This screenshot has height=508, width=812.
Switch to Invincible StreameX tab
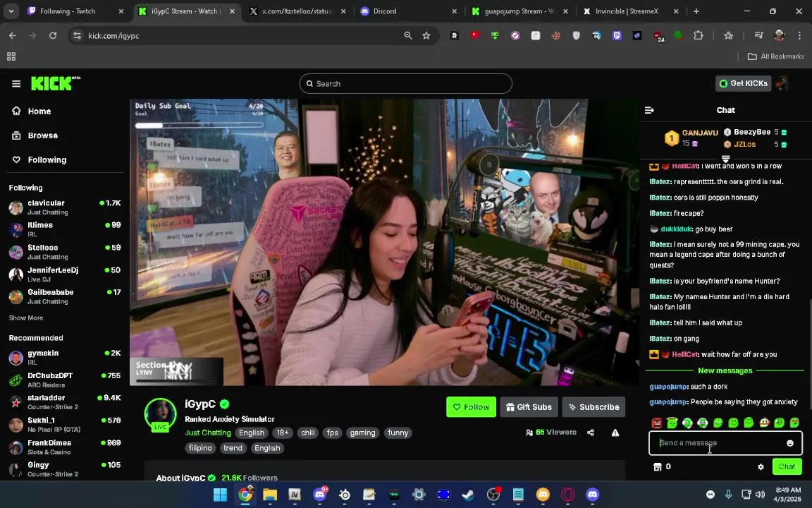point(632,11)
